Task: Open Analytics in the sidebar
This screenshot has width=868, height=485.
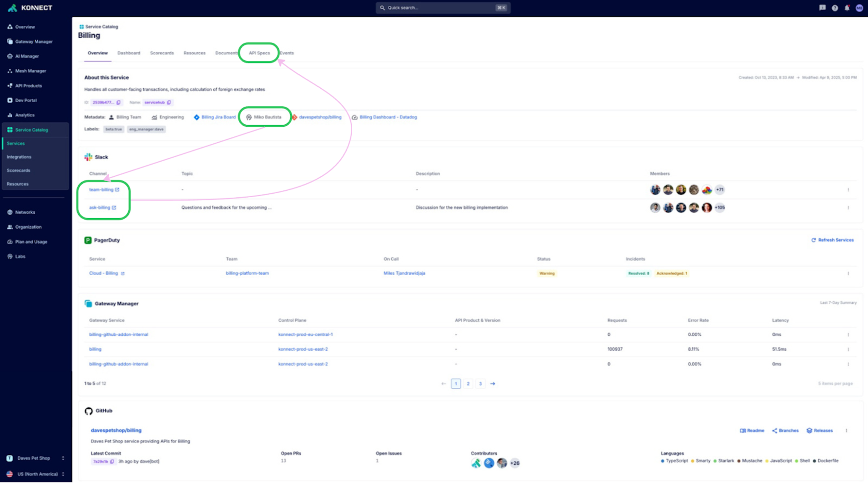Action: 25,115
